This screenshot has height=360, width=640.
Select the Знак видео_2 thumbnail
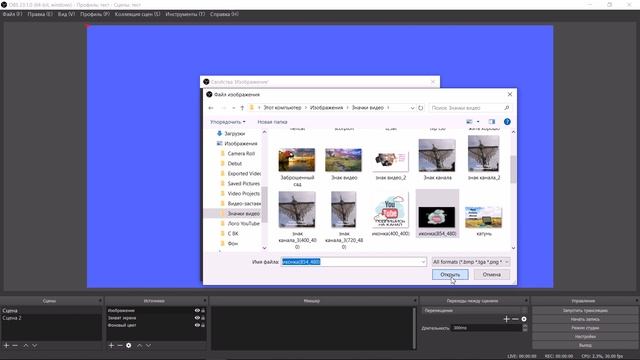point(390,161)
